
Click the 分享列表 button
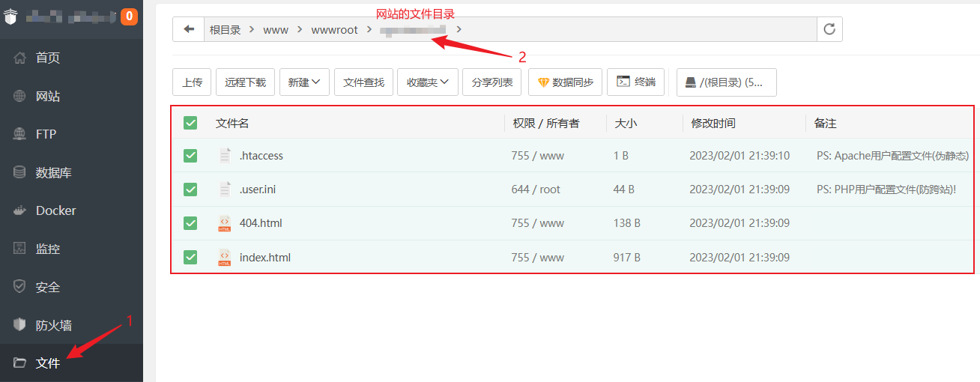(492, 82)
